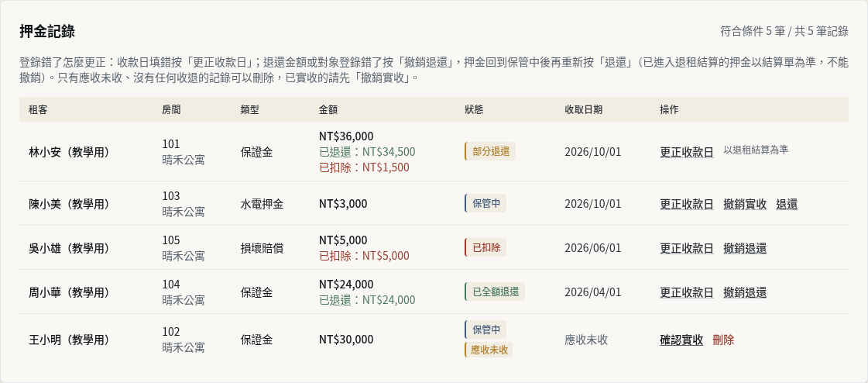The width and height of the screenshot is (868, 383).
Task: Click the 保管中 badge in 王小明 row
Action: coord(485,330)
